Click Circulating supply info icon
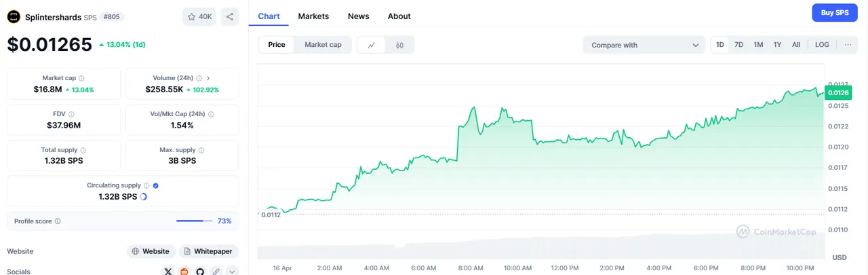Image resolution: width=868 pixels, height=275 pixels. click(147, 185)
